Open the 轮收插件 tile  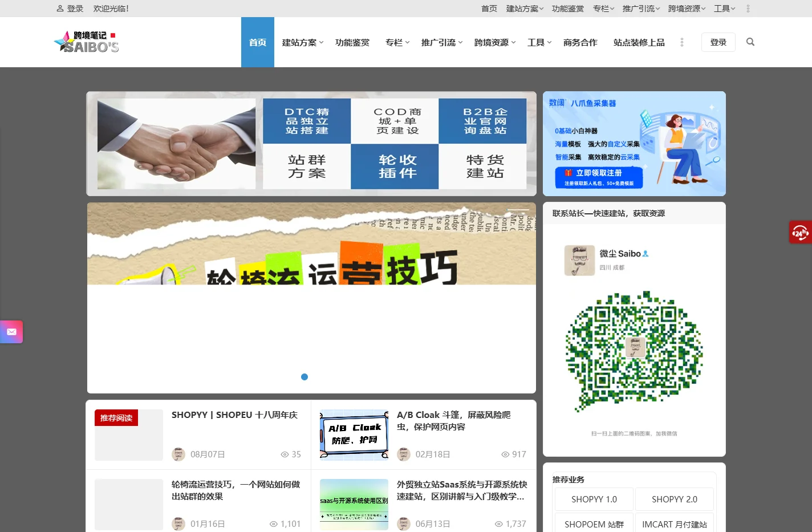point(395,166)
